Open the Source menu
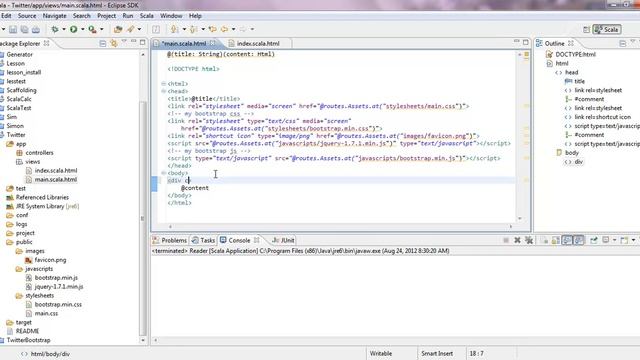Viewport: 640px width, 360px height. 27,16
